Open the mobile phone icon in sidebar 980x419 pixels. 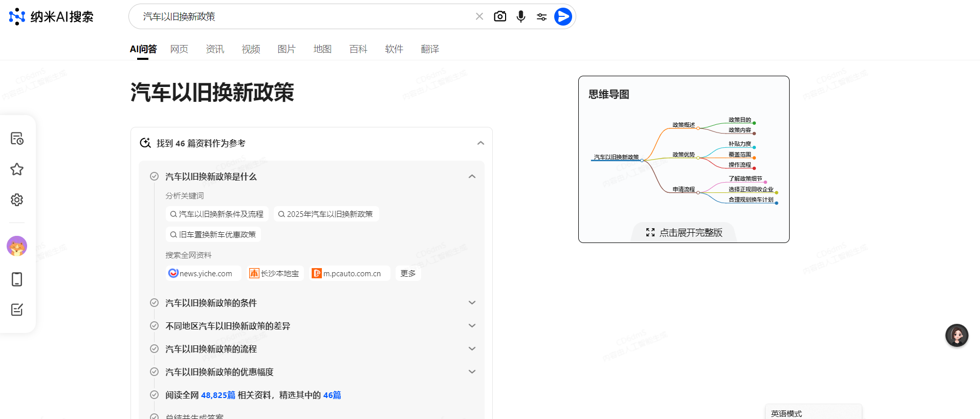(x=17, y=279)
